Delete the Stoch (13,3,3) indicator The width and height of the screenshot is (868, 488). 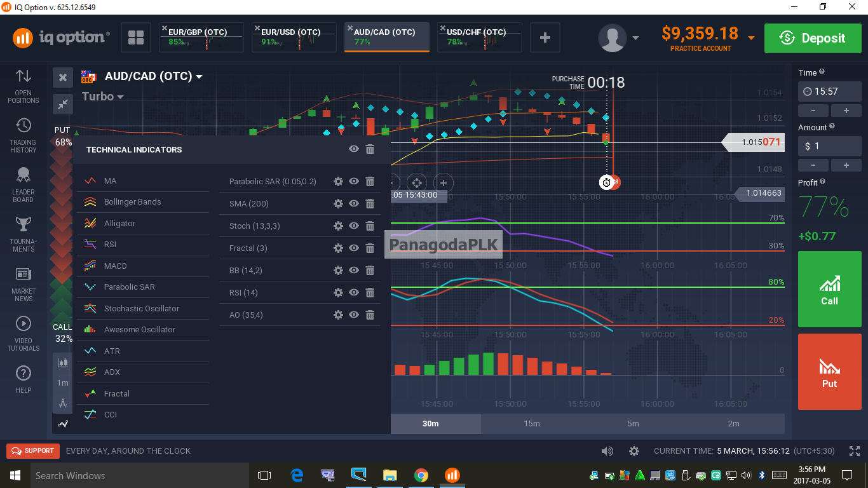click(x=370, y=226)
